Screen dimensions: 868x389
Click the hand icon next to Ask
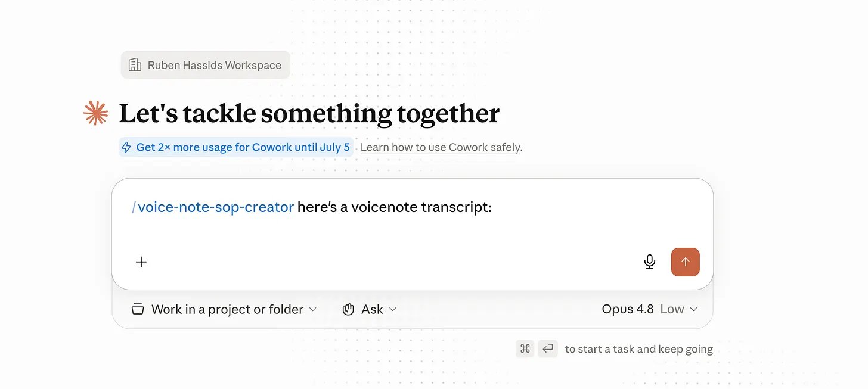(349, 309)
